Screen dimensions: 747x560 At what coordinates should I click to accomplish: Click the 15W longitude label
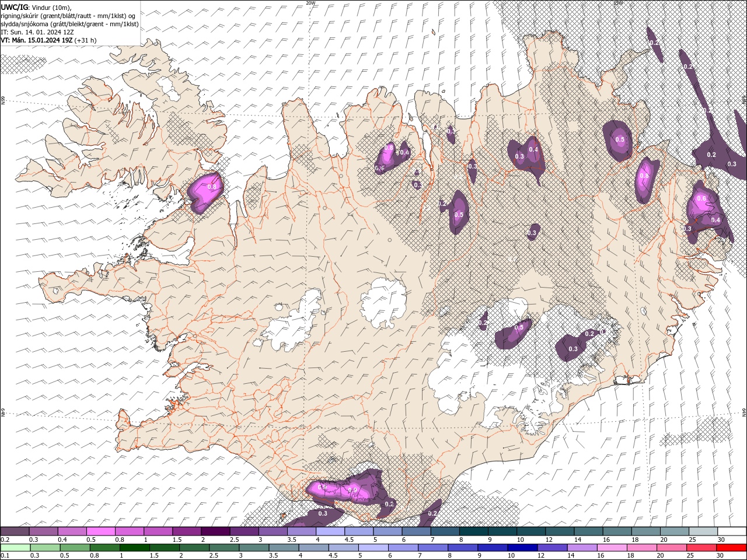tap(617, 3)
